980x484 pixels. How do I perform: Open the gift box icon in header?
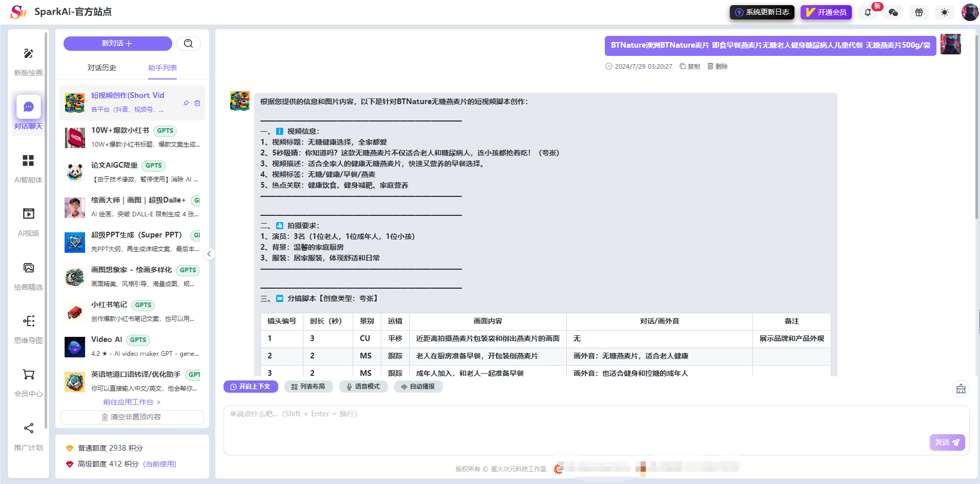coord(919,12)
